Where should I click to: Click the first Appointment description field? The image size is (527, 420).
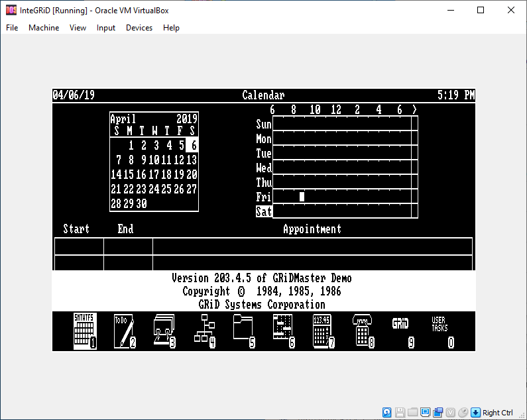point(312,246)
